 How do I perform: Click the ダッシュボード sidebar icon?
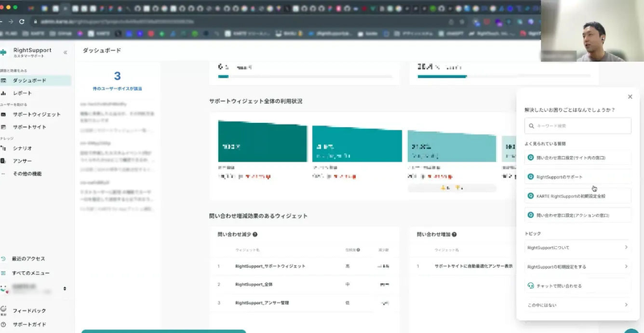[x=3, y=80]
